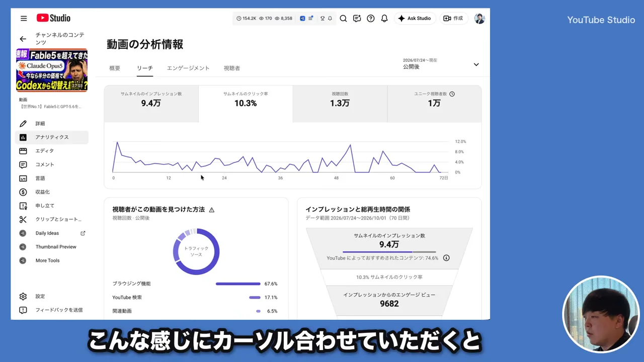Expand the 公開後 date range dropdown
Image resolution: width=644 pixels, height=362 pixels.
pyautogui.click(x=476, y=64)
